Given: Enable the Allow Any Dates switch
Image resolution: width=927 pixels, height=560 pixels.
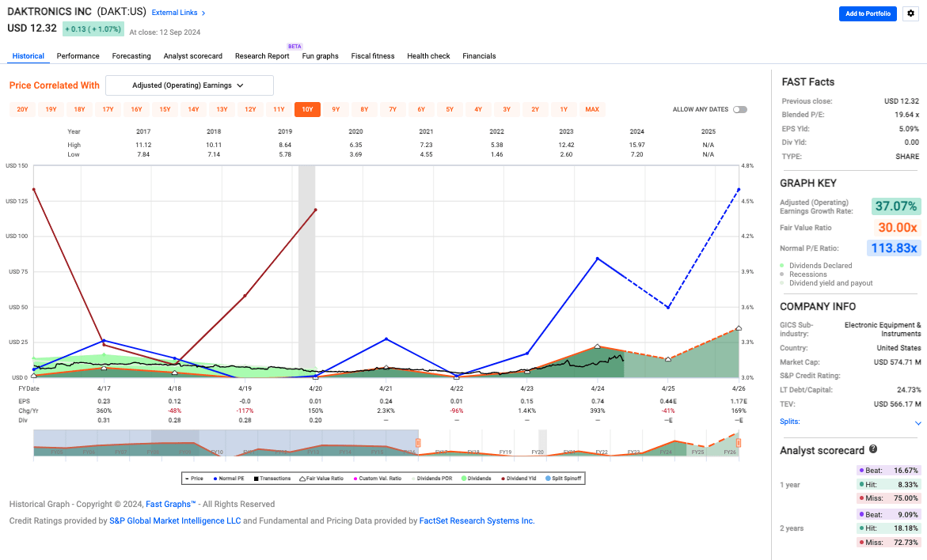Looking at the screenshot, I should [x=740, y=109].
